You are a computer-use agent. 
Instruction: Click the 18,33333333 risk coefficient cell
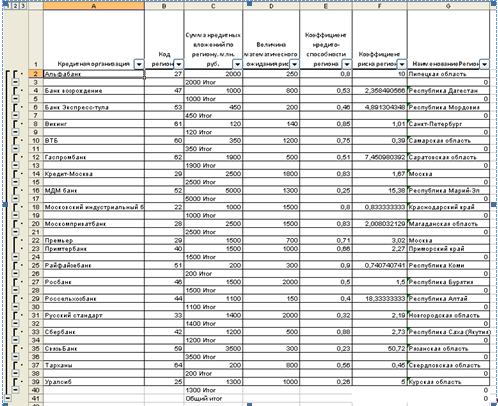point(380,299)
